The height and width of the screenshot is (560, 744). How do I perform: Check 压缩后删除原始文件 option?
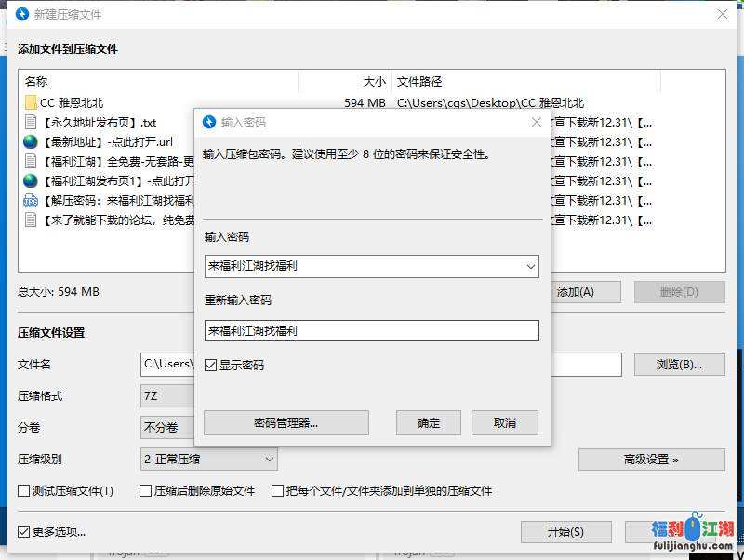(x=146, y=491)
